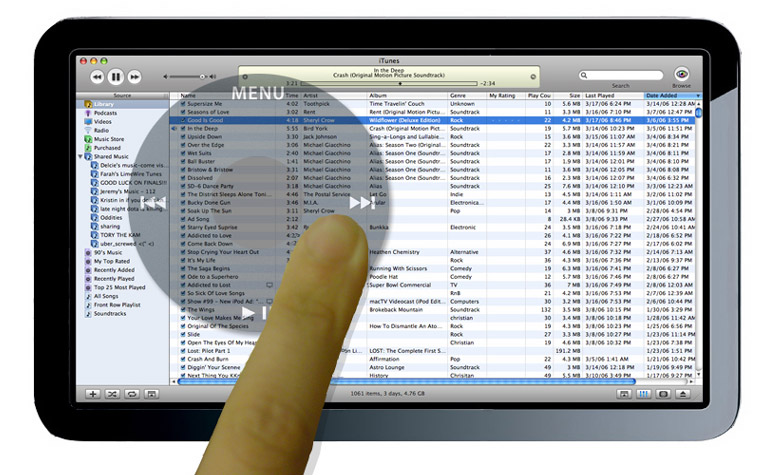Click the Source panel header
This screenshot has height=475, width=775.
(x=123, y=95)
